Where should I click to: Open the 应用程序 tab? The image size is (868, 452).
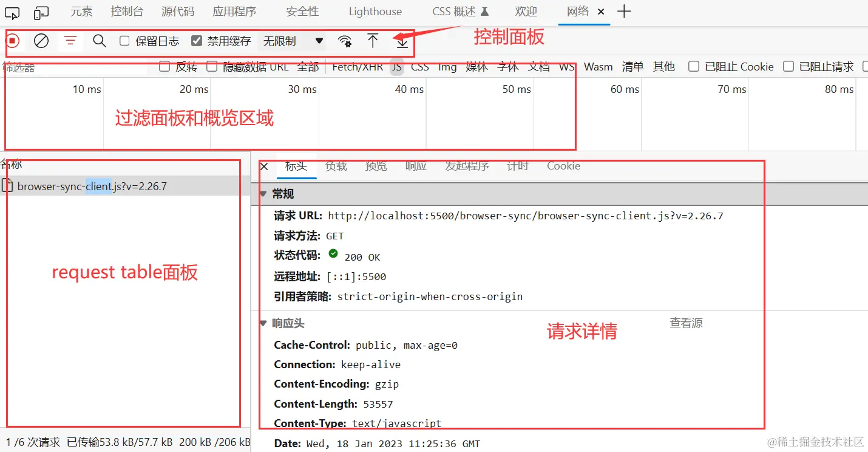pyautogui.click(x=234, y=12)
